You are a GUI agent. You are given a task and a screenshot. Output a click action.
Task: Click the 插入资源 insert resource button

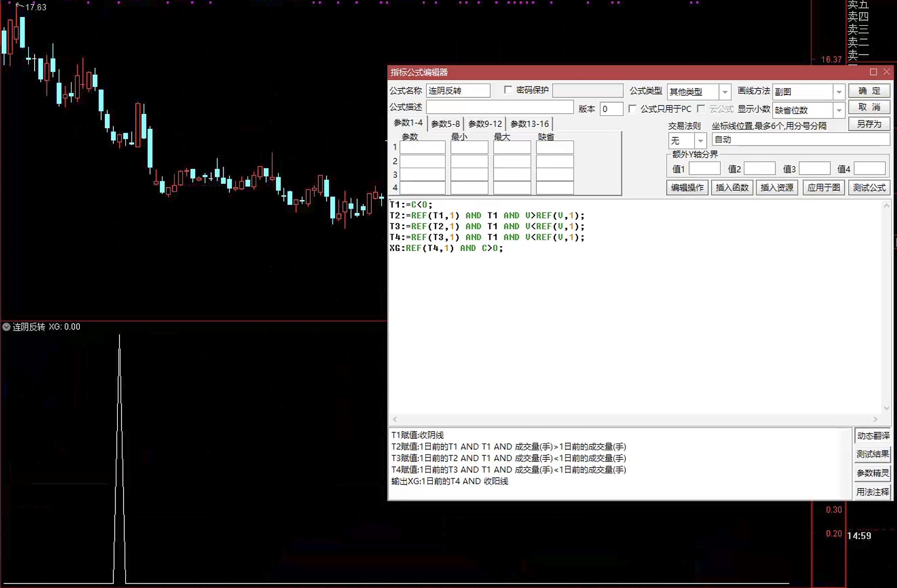pos(777,188)
